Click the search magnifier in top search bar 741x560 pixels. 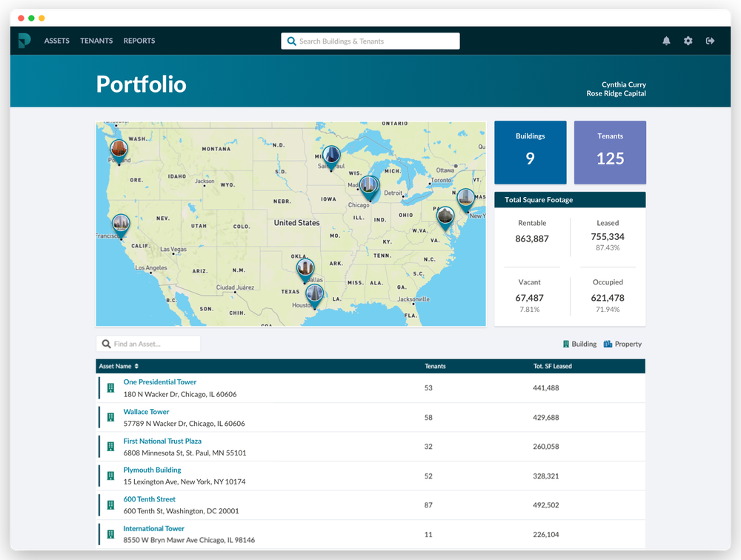(291, 41)
